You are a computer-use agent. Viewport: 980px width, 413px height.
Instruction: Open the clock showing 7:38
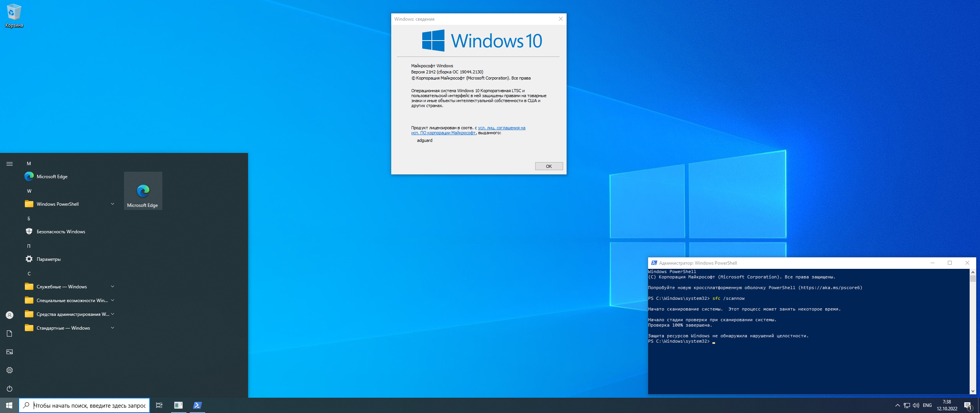[x=947, y=405]
